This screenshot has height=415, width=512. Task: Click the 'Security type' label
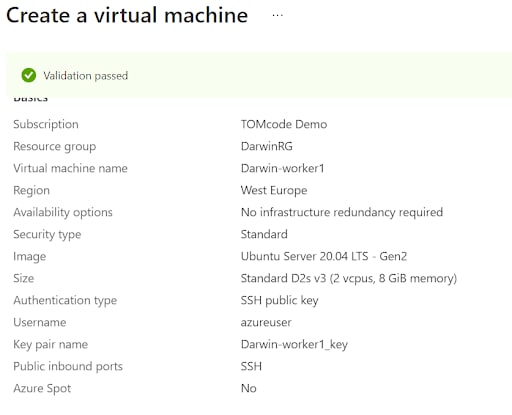[47, 234]
